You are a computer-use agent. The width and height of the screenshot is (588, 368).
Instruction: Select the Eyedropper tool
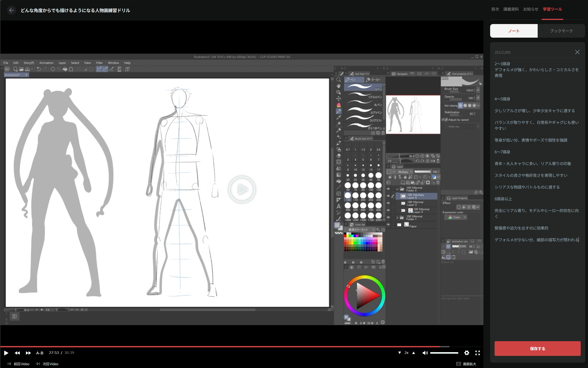338,117
